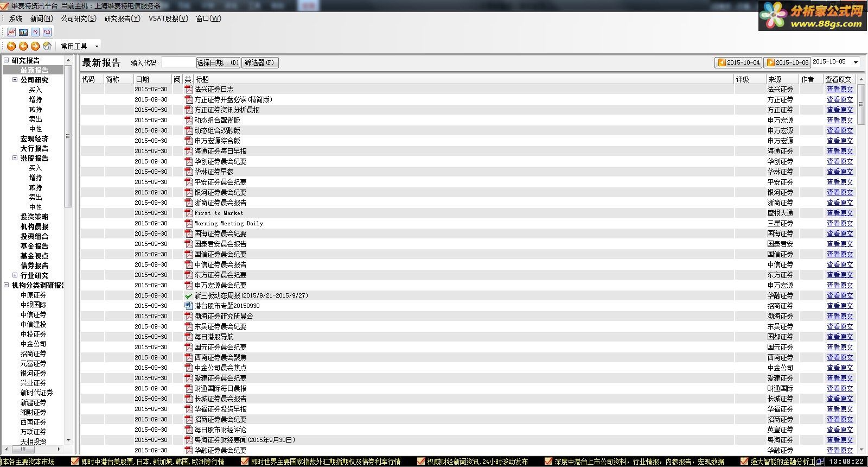Click the orange undo/return arrow icon
Screen dimensions: 868x467
pos(11,46)
